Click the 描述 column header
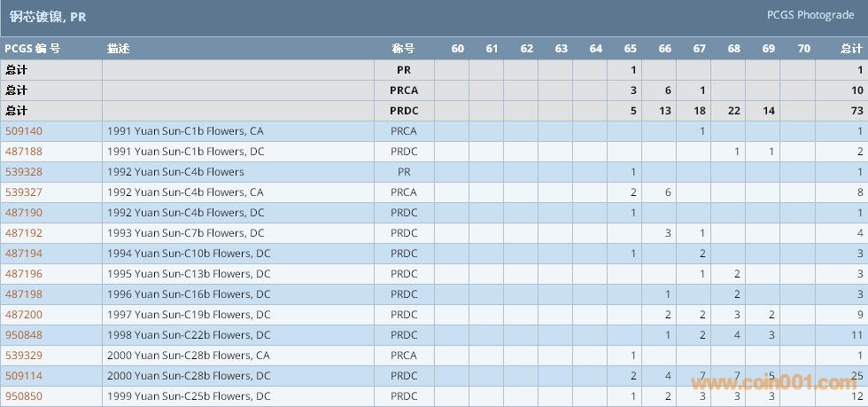 tap(118, 49)
